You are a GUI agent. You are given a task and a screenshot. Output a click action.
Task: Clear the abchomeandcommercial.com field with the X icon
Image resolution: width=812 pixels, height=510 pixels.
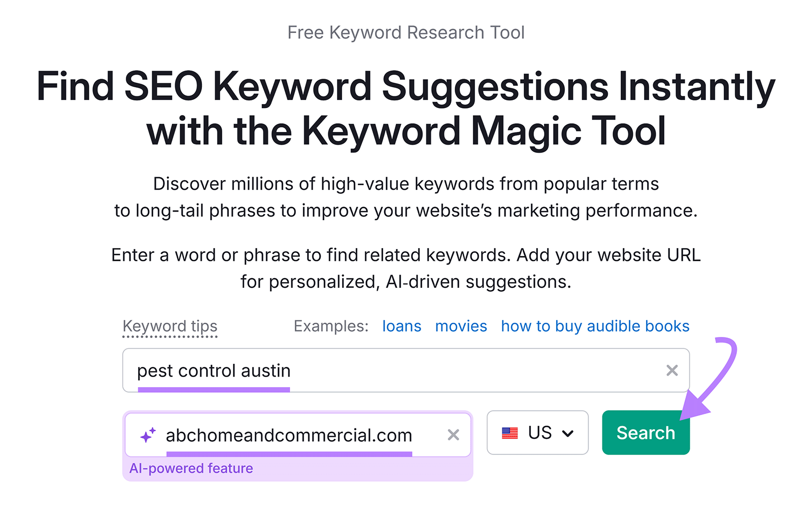coord(453,434)
